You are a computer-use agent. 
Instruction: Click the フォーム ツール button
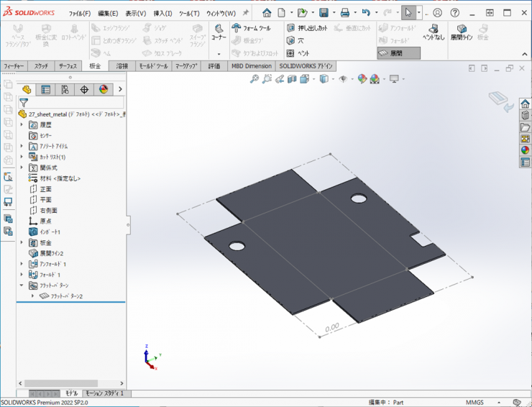[252, 28]
